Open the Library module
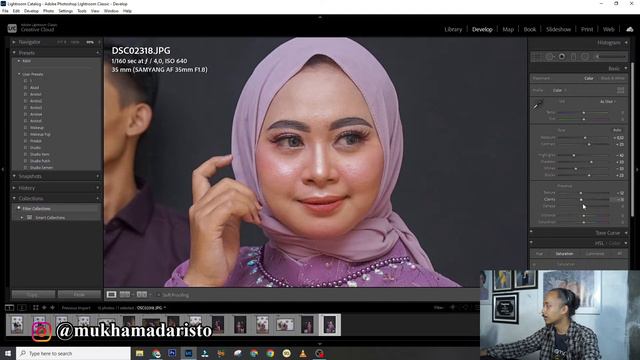 [x=453, y=29]
